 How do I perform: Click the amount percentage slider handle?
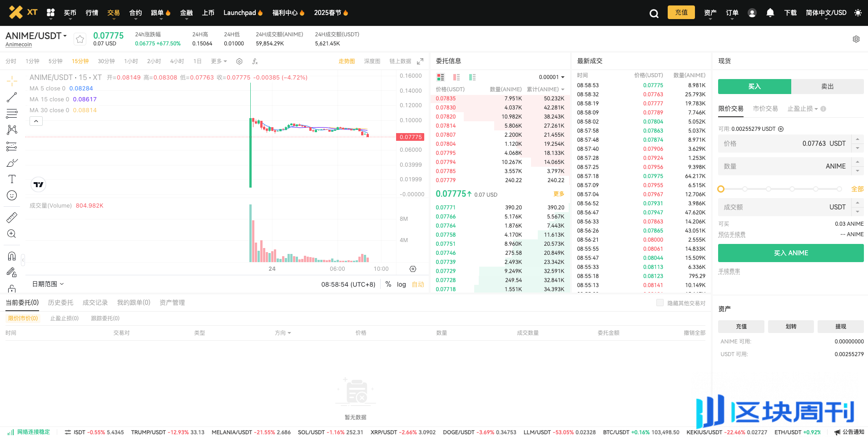pos(721,189)
